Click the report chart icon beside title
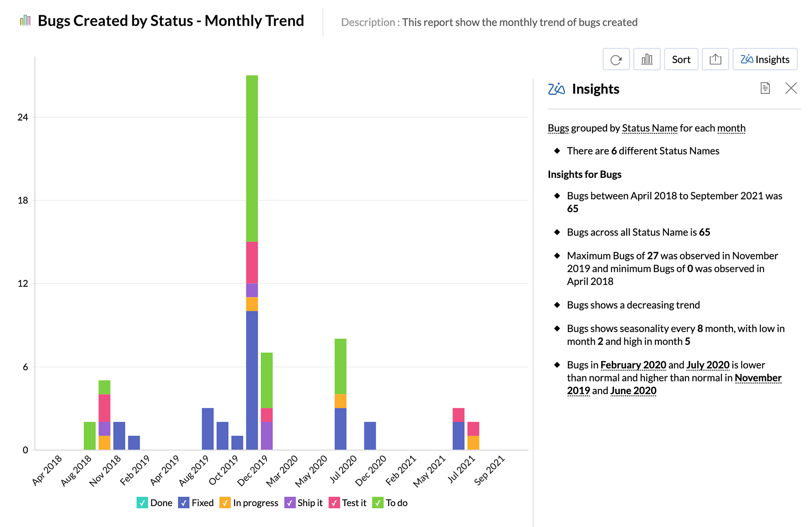The width and height of the screenshot is (812, 527). [25, 20]
